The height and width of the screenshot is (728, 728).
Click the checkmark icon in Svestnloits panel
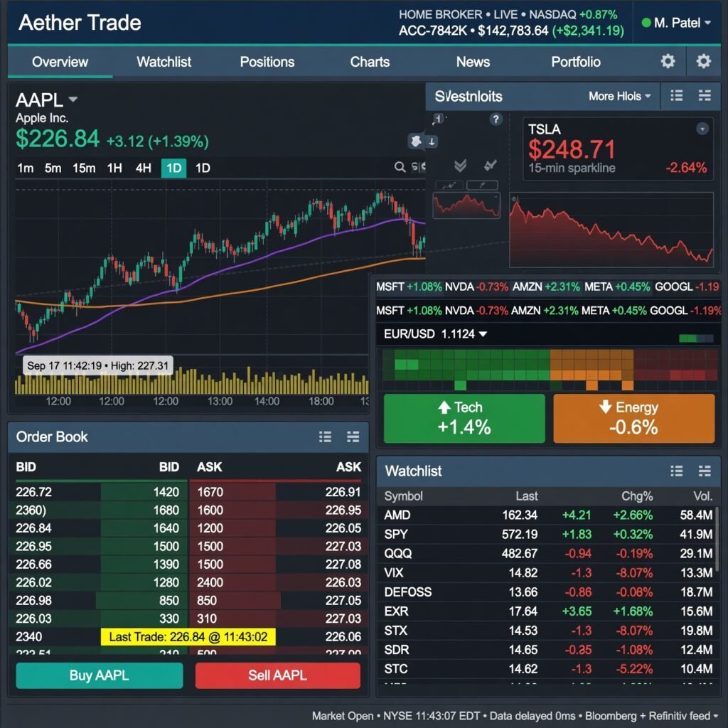click(x=490, y=165)
